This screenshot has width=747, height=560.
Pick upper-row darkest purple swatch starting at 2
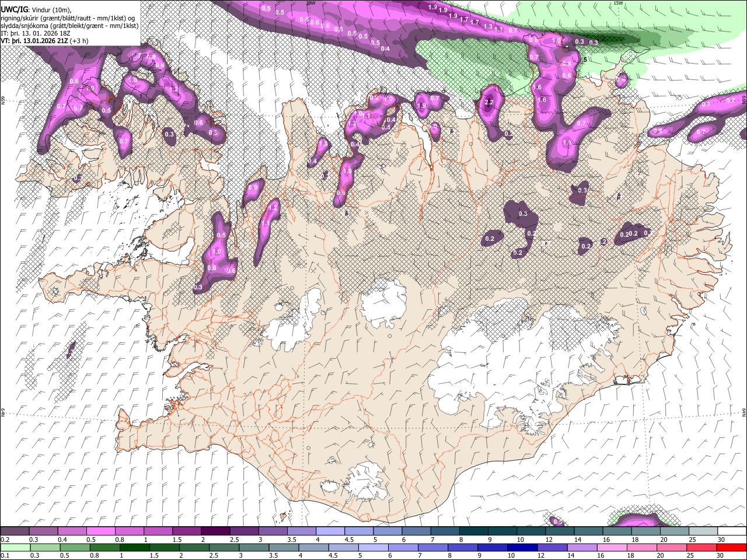pos(215,531)
